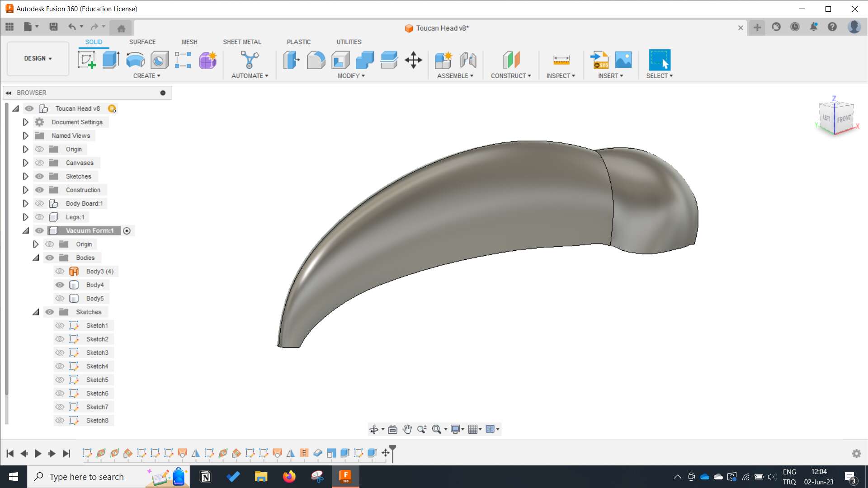Screen dimensions: 868x488
Task: Select the Fillet tool
Action: pyautogui.click(x=316, y=60)
